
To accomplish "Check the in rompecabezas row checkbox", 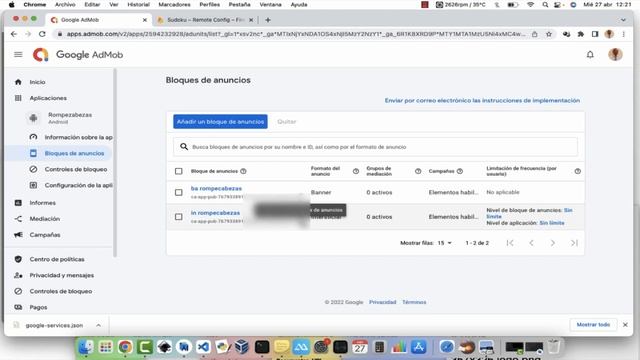I will (178, 217).
